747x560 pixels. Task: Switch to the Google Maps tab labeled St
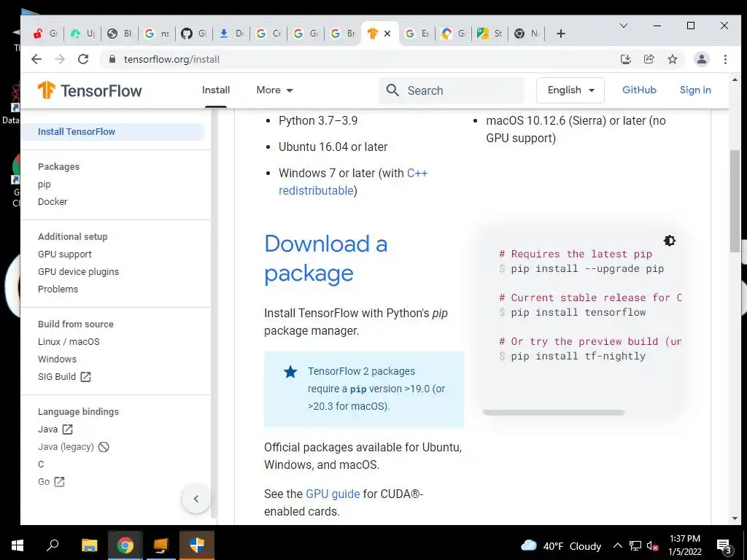490,34
